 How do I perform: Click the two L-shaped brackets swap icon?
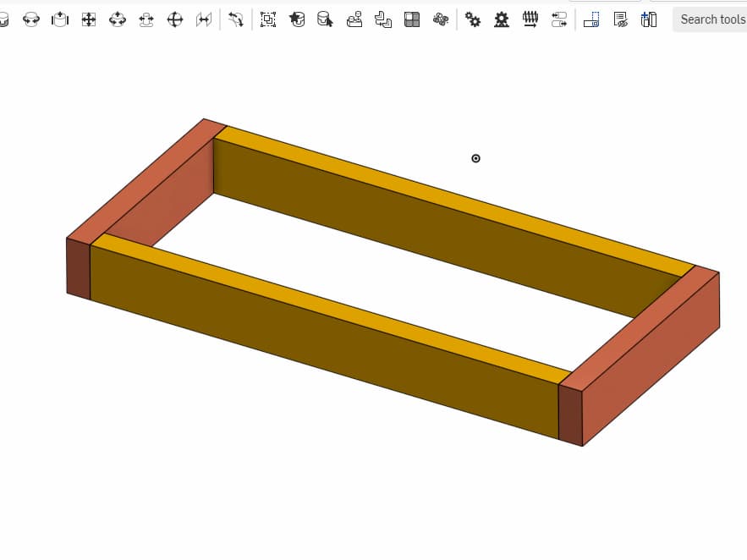(383, 19)
